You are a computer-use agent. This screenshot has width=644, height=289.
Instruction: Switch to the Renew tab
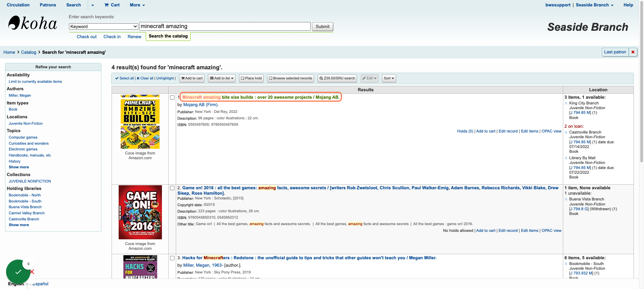(x=135, y=37)
